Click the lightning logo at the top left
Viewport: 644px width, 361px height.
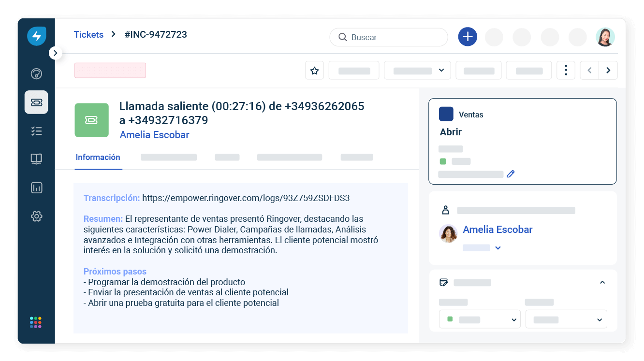(36, 36)
